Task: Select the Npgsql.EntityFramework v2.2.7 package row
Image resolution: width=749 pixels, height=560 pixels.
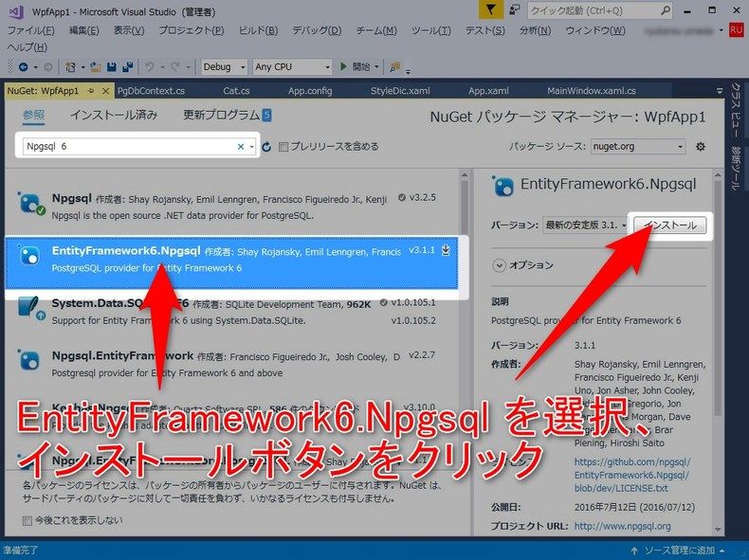Action: [231, 364]
